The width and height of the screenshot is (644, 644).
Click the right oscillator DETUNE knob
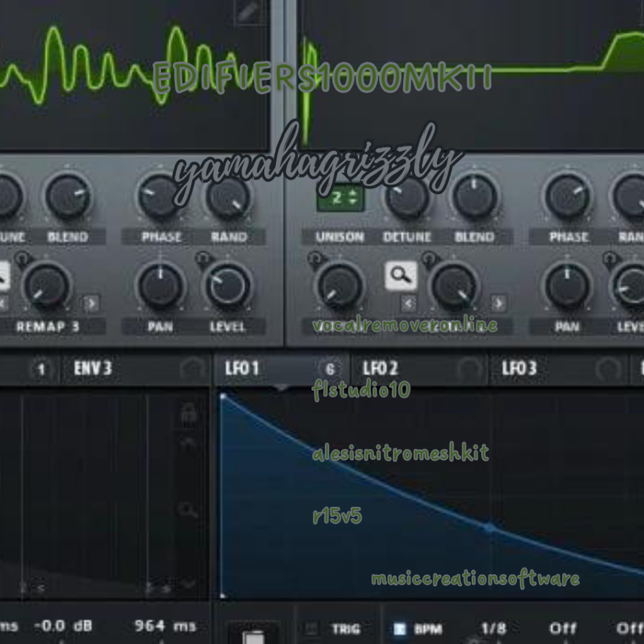click(407, 197)
